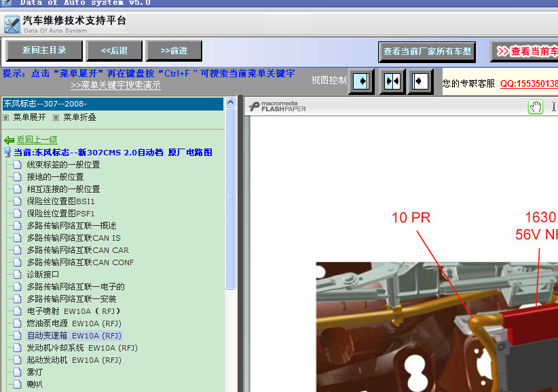Image resolution: width=558 pixels, height=392 pixels.
Task: Open 线束标签的一般位置 document
Action: [63, 165]
